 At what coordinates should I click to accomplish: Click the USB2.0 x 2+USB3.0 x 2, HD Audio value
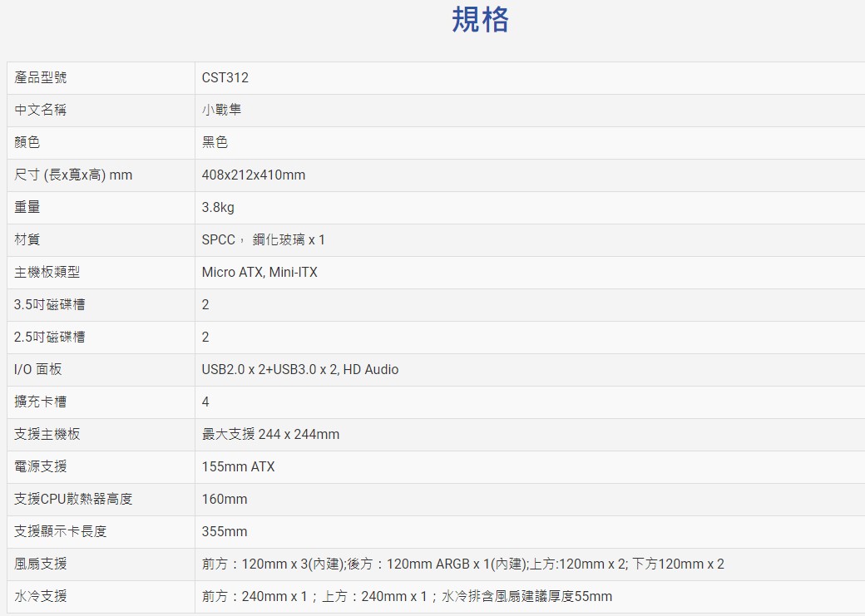pyautogui.click(x=300, y=369)
